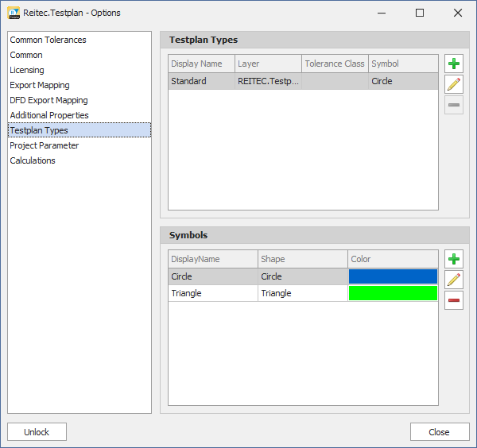The height and width of the screenshot is (448, 477).
Task: Remove the selected symbol with red minus
Action: [454, 300]
